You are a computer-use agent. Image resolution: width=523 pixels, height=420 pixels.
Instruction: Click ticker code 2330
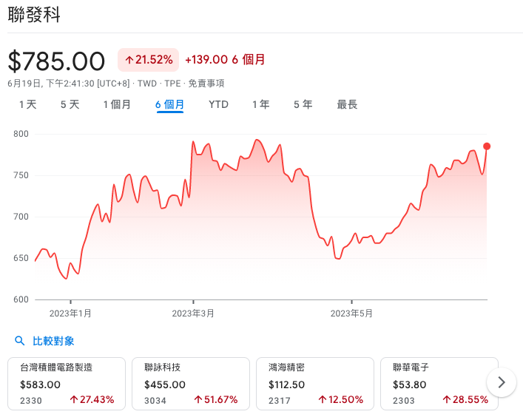tap(31, 400)
